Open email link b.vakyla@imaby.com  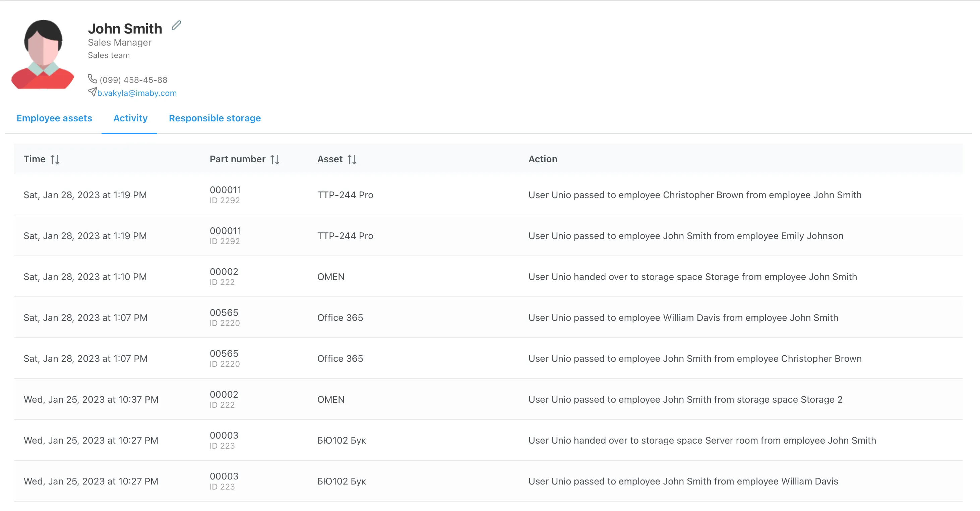pos(136,93)
